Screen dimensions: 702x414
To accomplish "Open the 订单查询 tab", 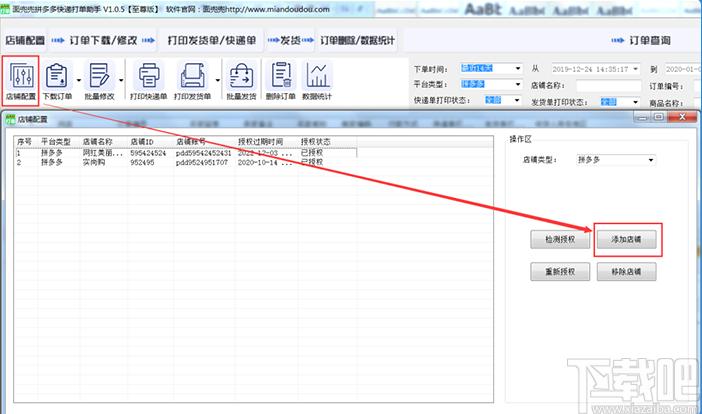I will point(650,40).
